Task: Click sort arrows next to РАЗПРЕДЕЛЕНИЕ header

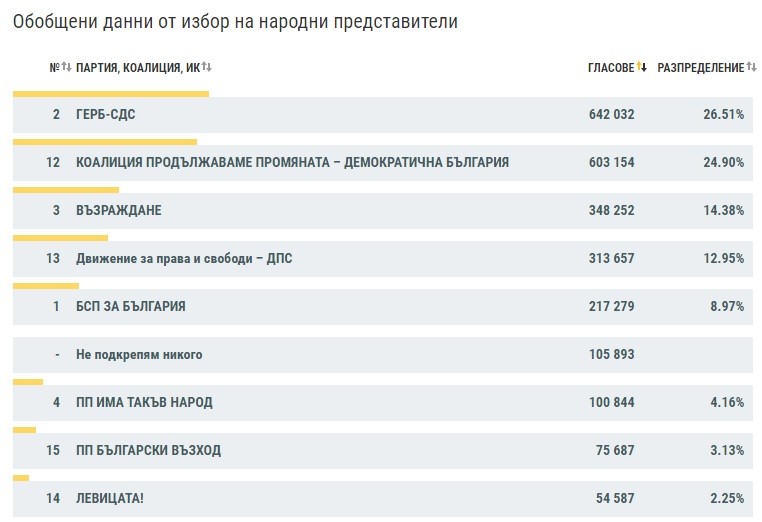Action: 752,67
